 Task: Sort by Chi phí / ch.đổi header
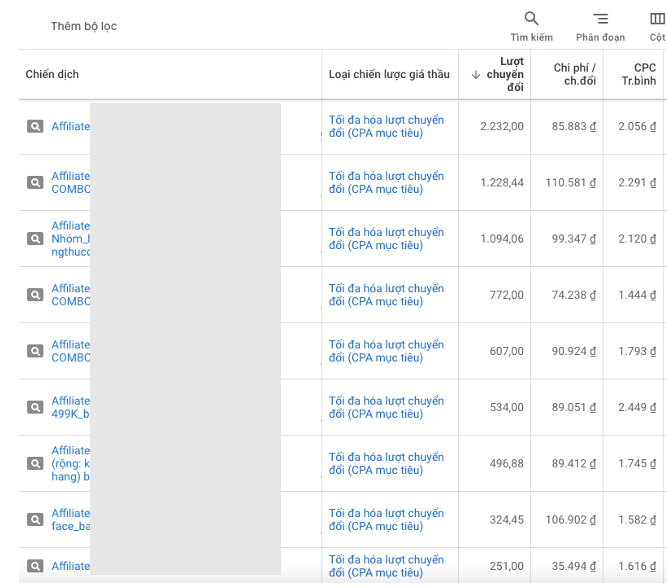point(575,74)
